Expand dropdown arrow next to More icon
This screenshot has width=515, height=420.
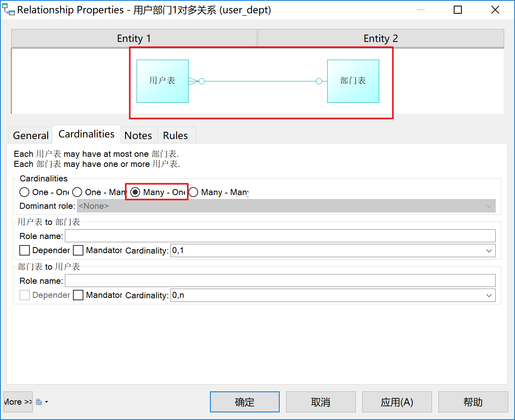pos(46,402)
